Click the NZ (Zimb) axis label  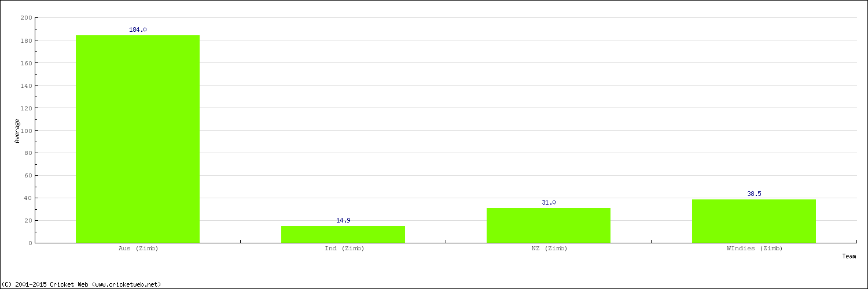549,249
